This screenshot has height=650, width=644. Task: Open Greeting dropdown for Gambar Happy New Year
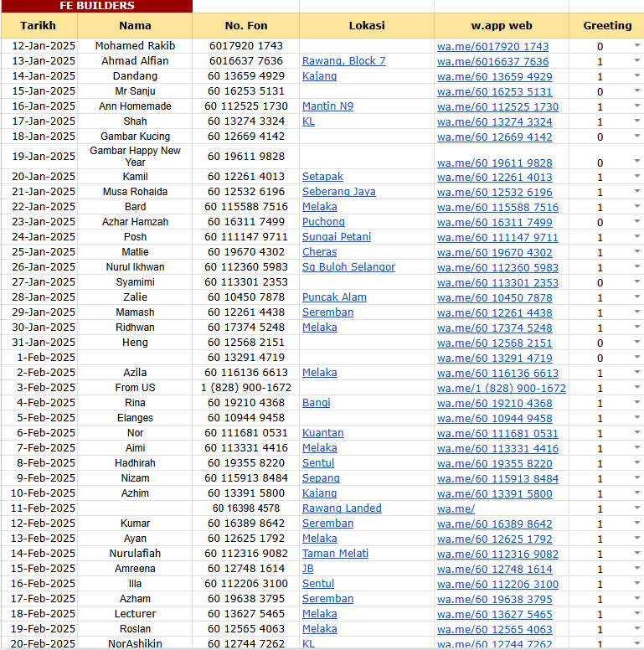[x=636, y=162]
